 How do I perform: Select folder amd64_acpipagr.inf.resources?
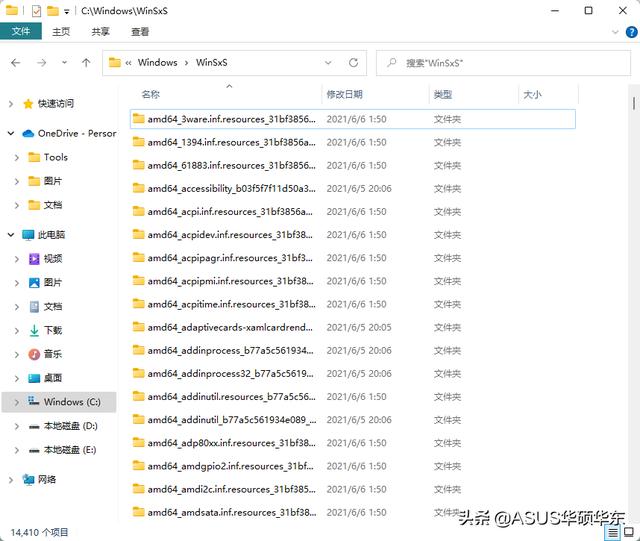pyautogui.click(x=353, y=258)
